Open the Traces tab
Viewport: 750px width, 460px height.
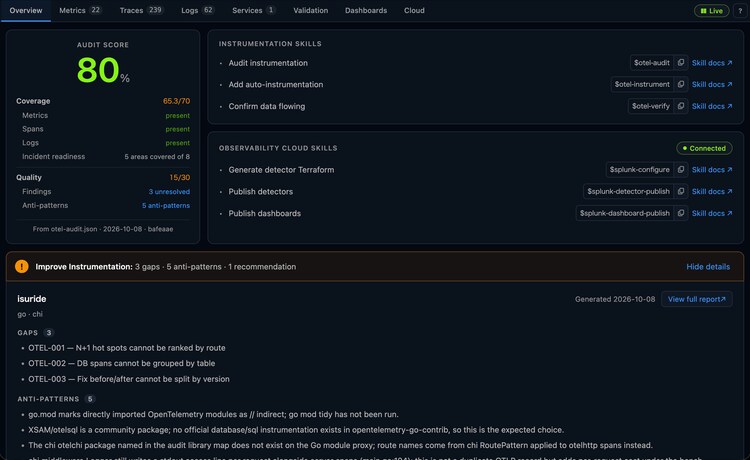[x=141, y=10]
